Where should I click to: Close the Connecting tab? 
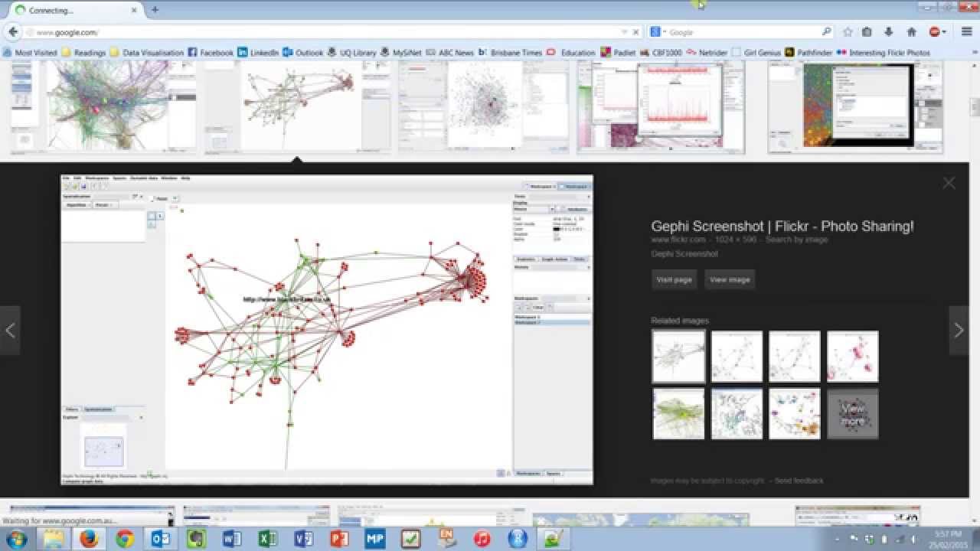tap(136, 10)
